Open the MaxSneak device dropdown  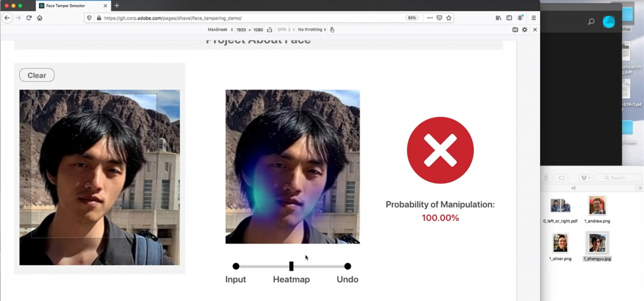tap(220, 30)
